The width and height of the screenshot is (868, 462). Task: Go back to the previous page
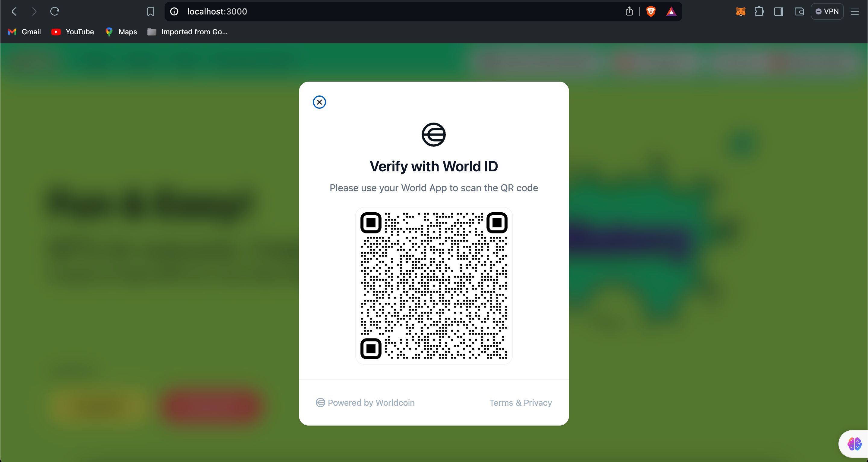tap(14, 11)
